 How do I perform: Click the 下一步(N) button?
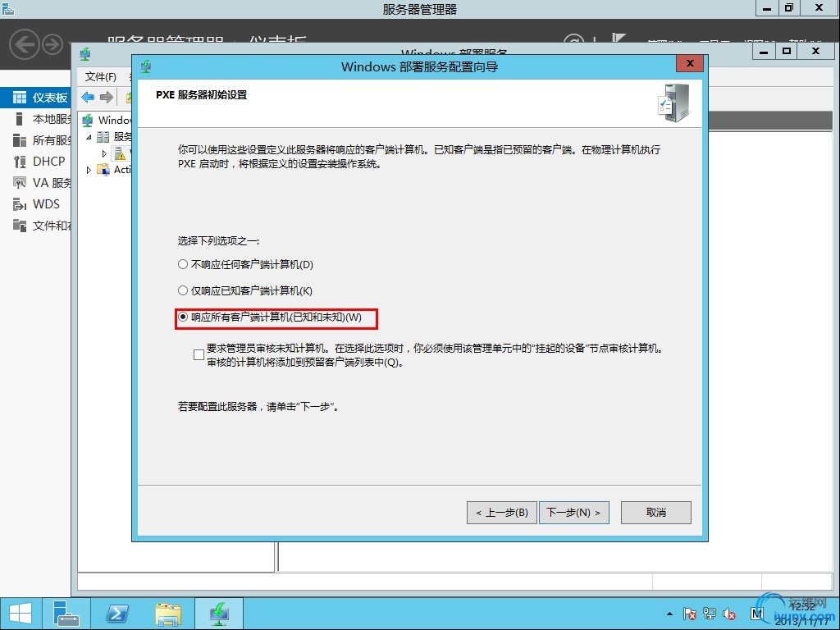point(573,513)
